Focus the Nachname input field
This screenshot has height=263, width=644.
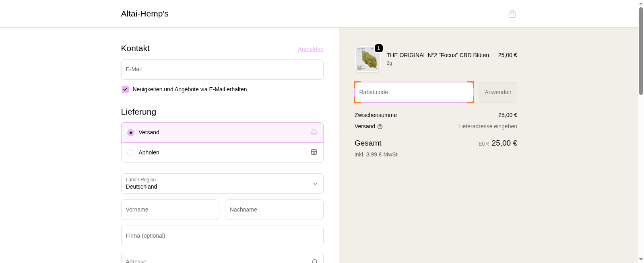274,210
